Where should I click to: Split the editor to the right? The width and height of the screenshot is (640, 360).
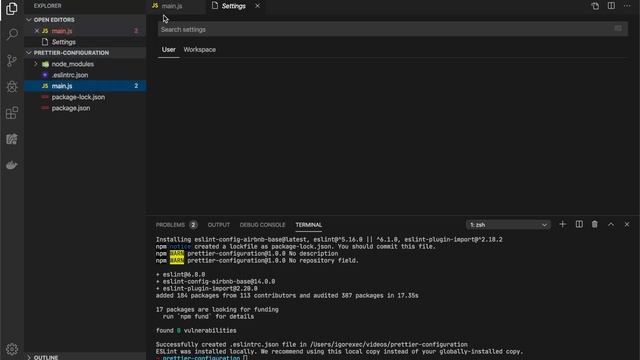611,6
